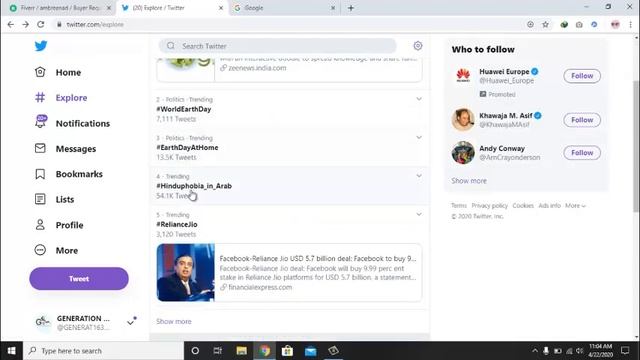Bookmark this page with star icon
The height and width of the screenshot is (360, 640).
[x=545, y=24]
